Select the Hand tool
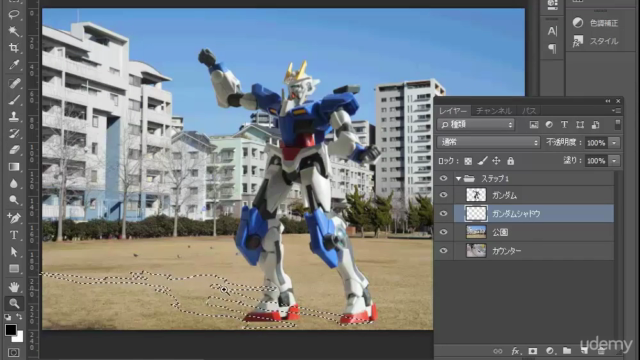Viewport: 640px width, 360px height. pos(13,287)
